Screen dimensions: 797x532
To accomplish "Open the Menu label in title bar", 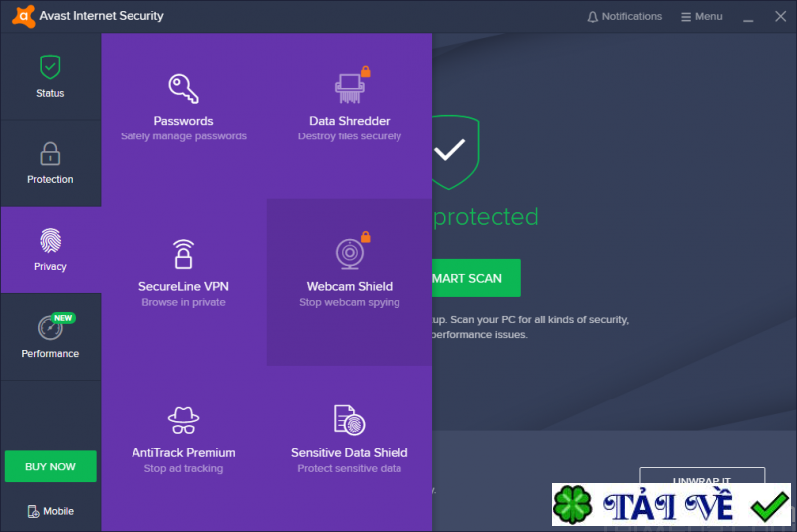I will point(709,16).
